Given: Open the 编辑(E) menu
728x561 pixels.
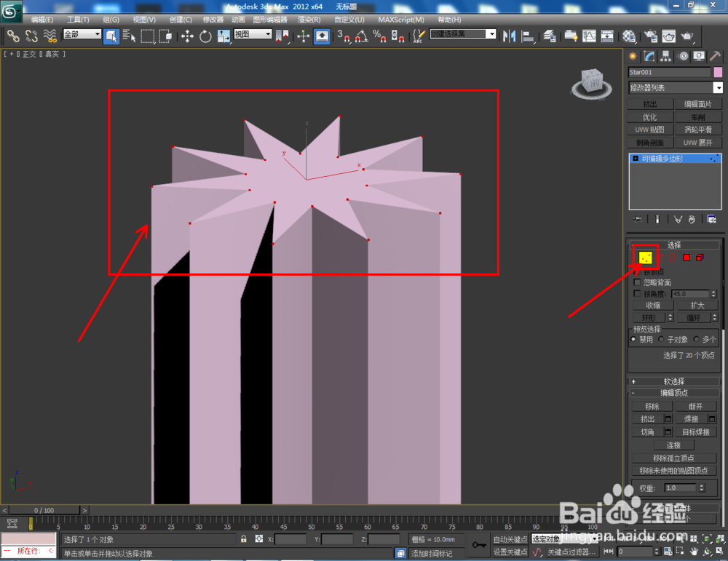Looking at the screenshot, I should [42, 20].
